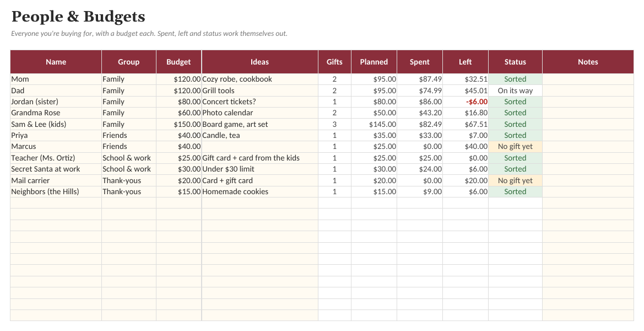
Task: Select the Neighbors (the Hills) cell
Action: pyautogui.click(x=56, y=191)
